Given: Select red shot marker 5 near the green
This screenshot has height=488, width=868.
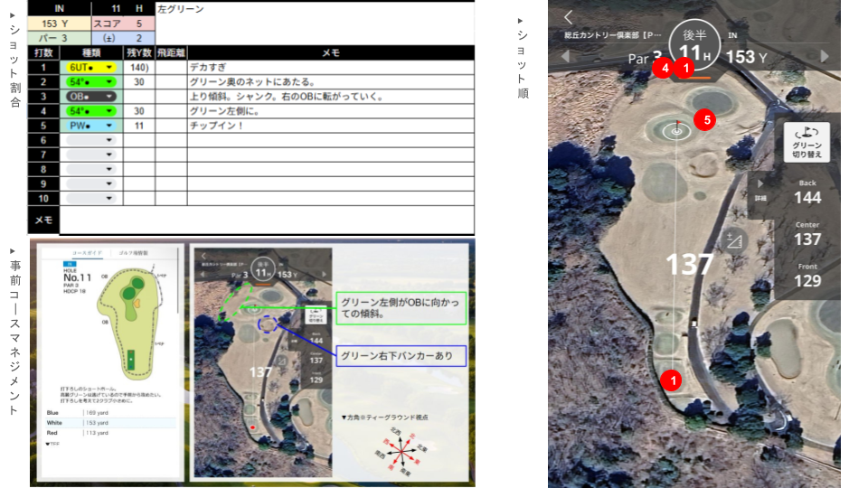Looking at the screenshot, I should pyautogui.click(x=705, y=119).
